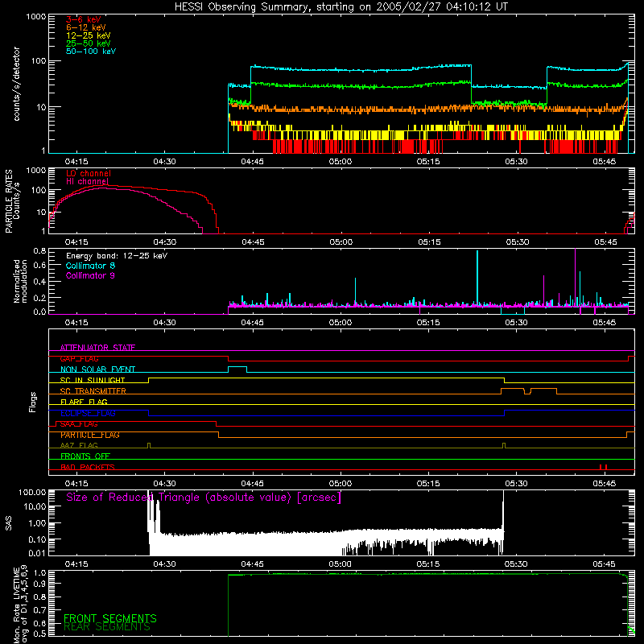Click the PARTICLE RATES axis title
Image resolution: width=644 pixels, height=644 pixels.
[9, 201]
